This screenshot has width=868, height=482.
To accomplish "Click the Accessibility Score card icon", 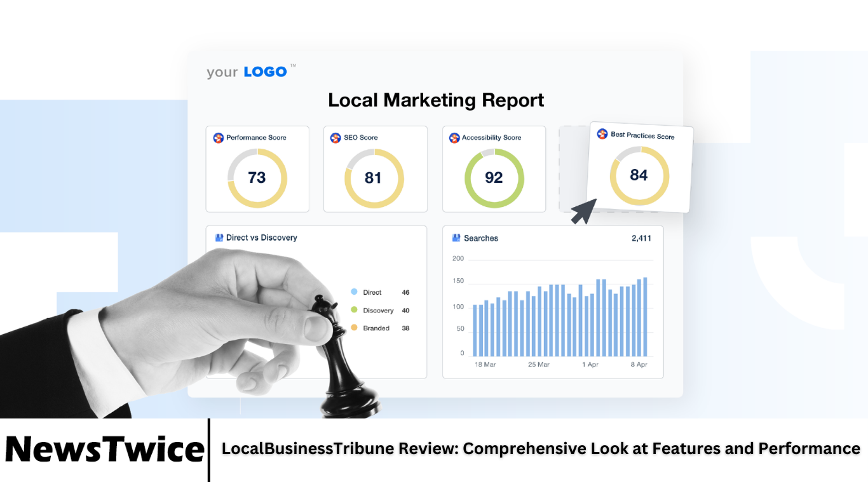I will click(x=454, y=138).
